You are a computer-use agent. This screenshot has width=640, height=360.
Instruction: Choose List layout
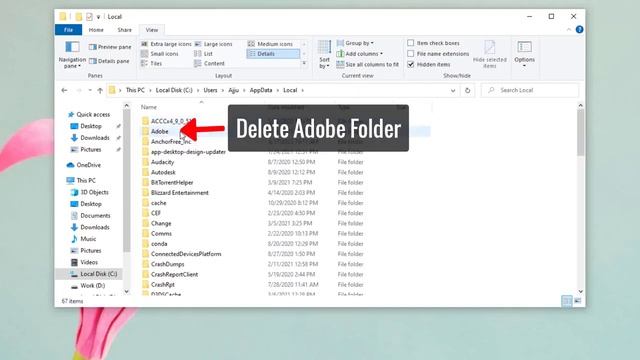pyautogui.click(x=203, y=54)
